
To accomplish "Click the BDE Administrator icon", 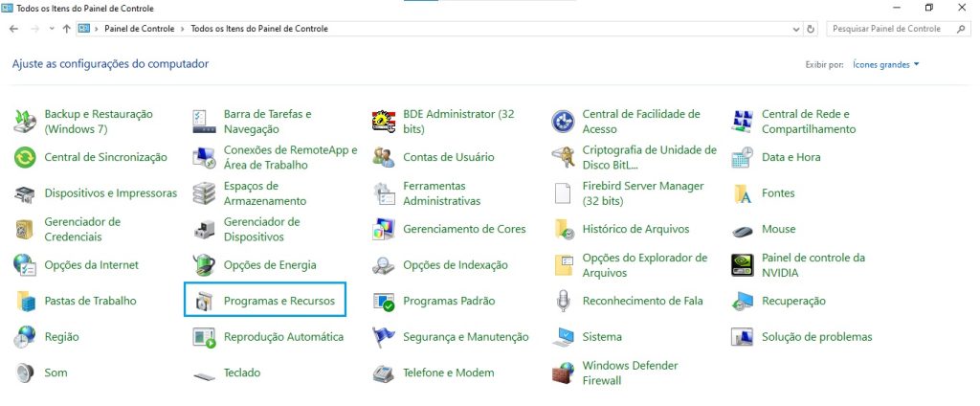I will coord(384,122).
